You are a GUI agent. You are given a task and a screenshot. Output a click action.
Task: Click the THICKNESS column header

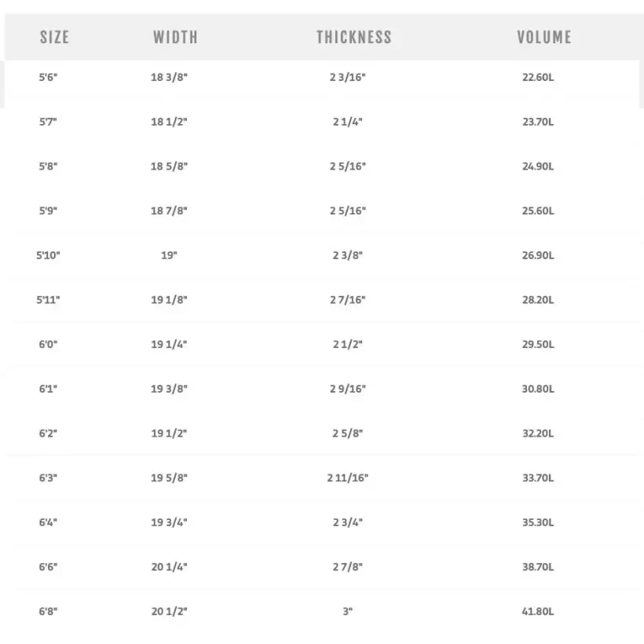353,37
